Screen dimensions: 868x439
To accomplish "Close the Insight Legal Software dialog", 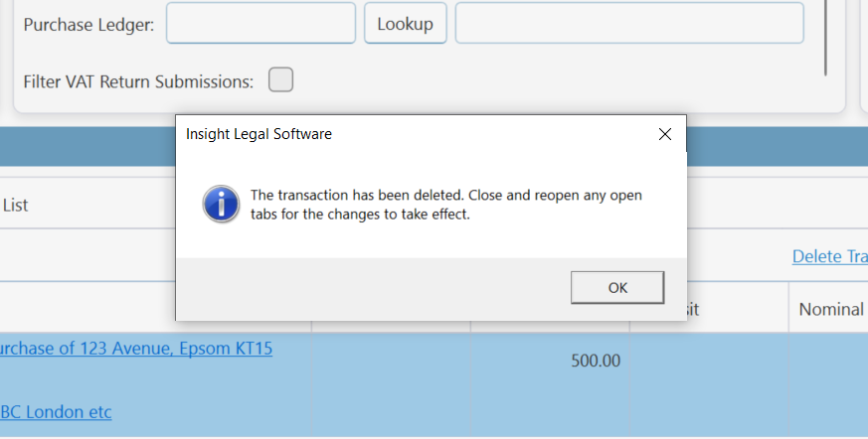I will pyautogui.click(x=665, y=134).
